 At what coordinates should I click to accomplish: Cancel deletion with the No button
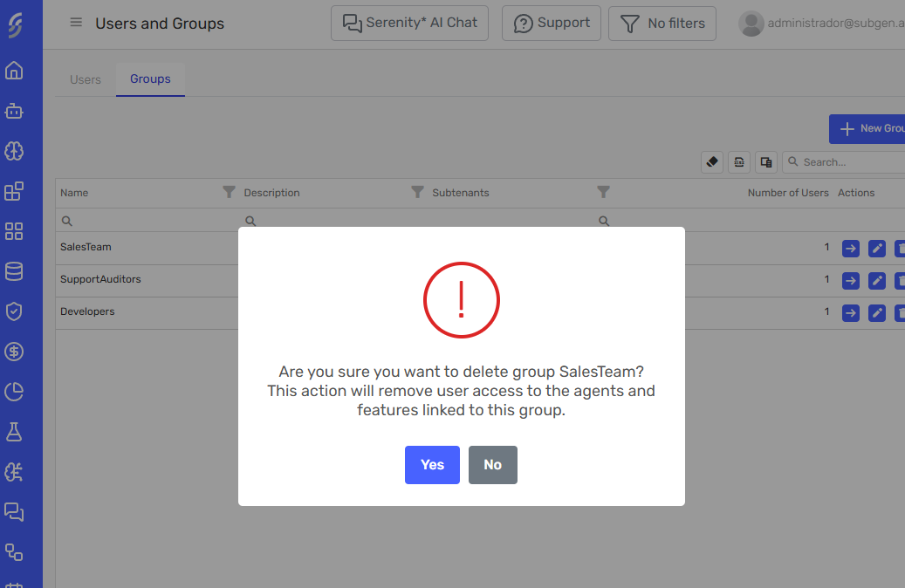[x=492, y=465]
